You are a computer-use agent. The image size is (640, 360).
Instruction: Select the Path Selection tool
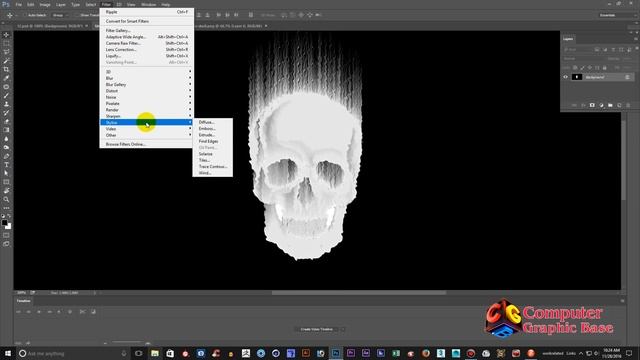6,173
